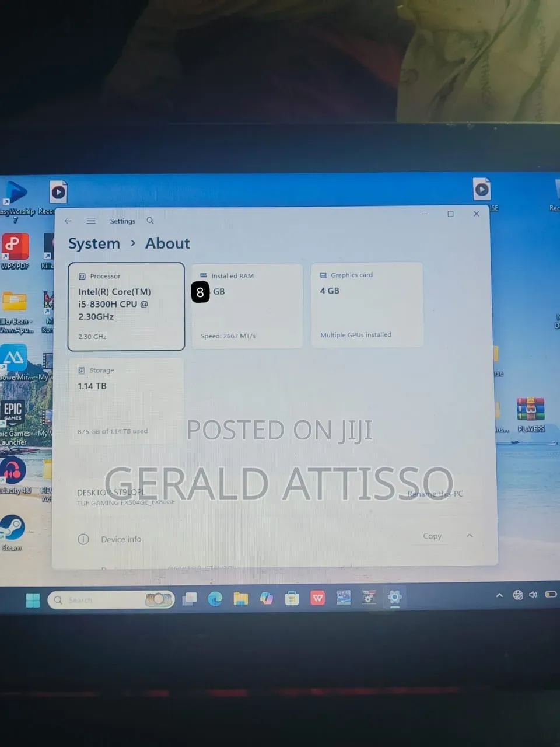560x747 pixels.
Task: Click System in the breadcrumb
Action: (94, 243)
